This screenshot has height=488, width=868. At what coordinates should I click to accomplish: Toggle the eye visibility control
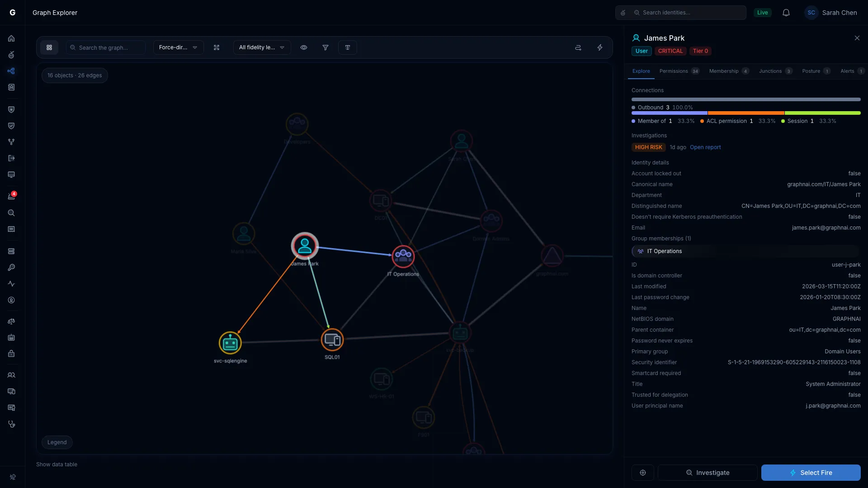coord(304,47)
